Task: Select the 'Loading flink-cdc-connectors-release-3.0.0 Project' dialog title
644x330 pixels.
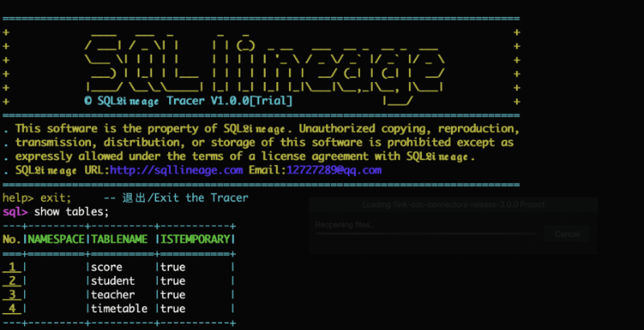Action: (453, 204)
